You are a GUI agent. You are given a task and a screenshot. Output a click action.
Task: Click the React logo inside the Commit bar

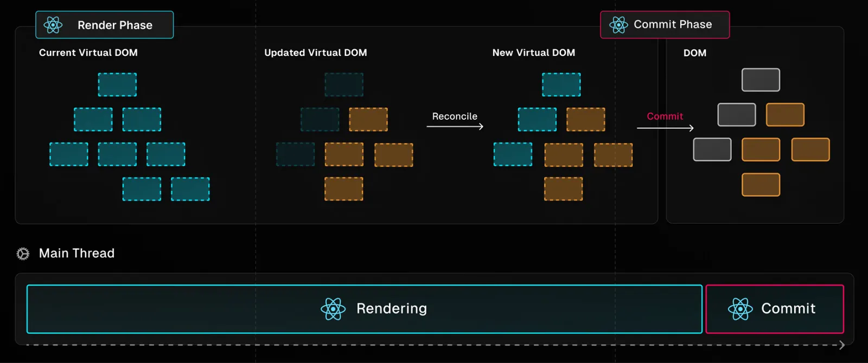740,309
